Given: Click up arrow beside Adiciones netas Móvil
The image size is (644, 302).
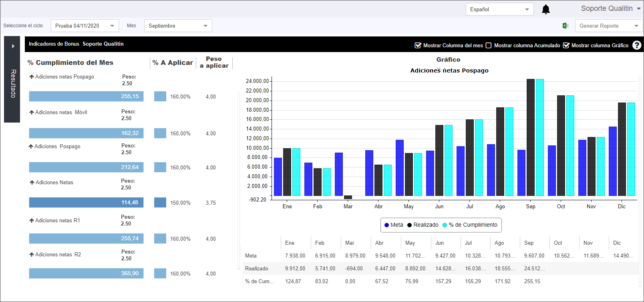Looking at the screenshot, I should click(x=32, y=112).
